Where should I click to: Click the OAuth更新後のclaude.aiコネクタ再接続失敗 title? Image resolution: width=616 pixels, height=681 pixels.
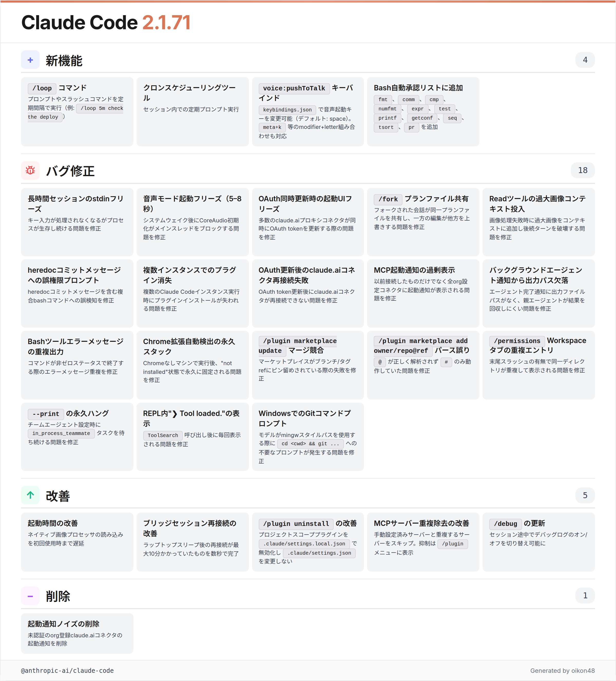point(307,275)
